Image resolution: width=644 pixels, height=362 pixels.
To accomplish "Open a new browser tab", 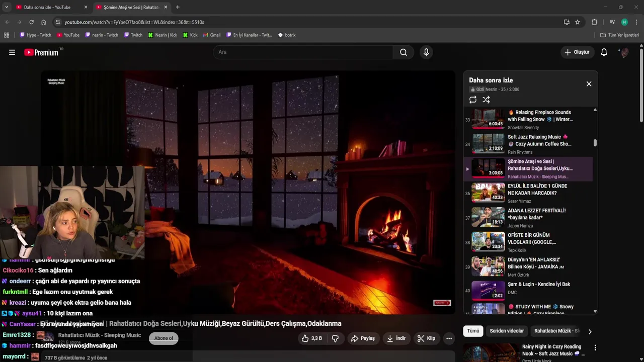I will coord(178,7).
